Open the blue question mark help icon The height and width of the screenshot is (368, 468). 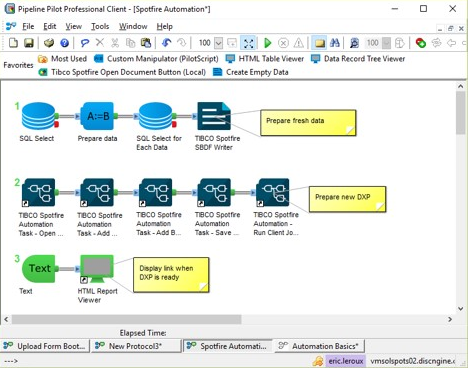pos(64,43)
